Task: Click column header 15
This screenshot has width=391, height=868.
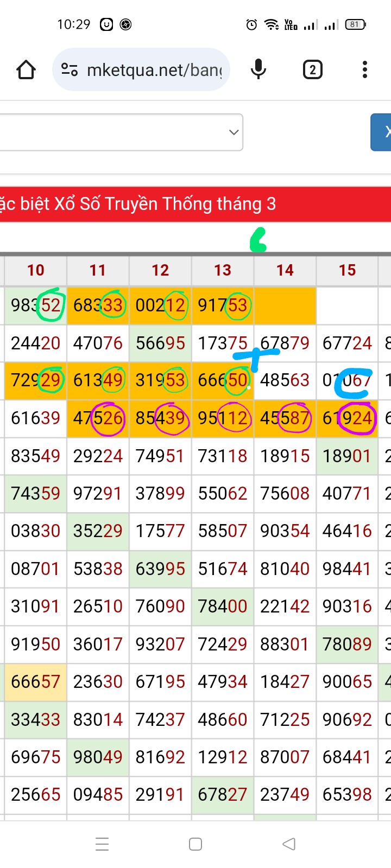Action: click(x=347, y=270)
